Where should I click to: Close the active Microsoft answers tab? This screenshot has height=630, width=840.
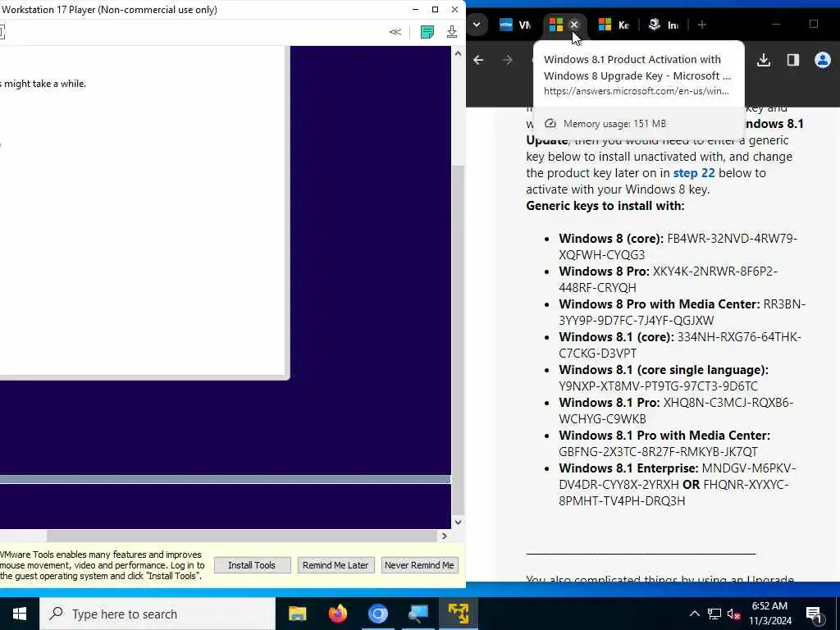[574, 25]
